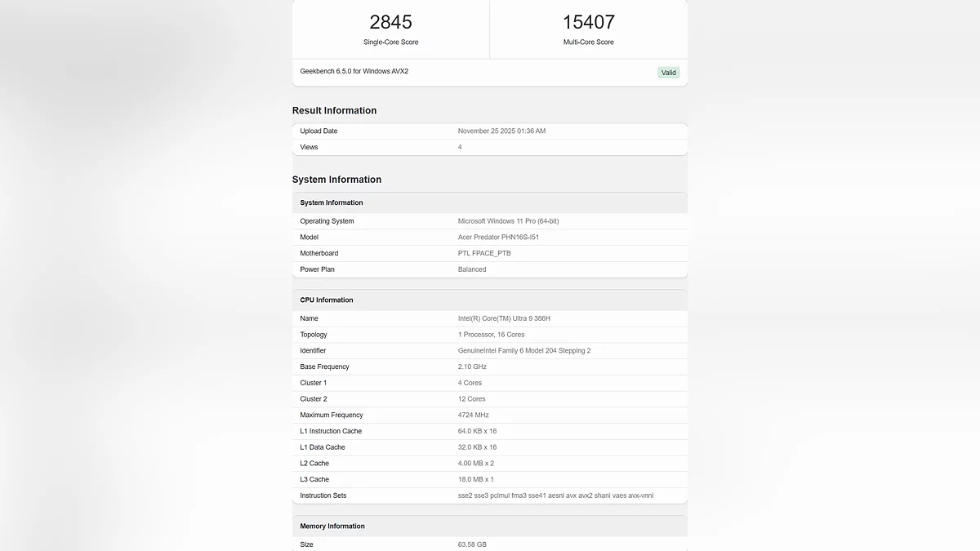Click the L1 Data Cache row label
Viewport: 980px width, 551px height.
click(323, 447)
